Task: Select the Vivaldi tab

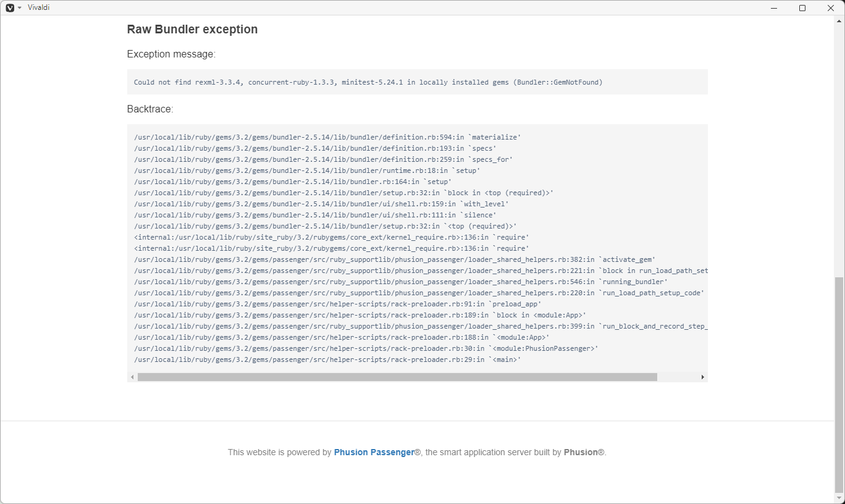Action: tap(39, 7)
